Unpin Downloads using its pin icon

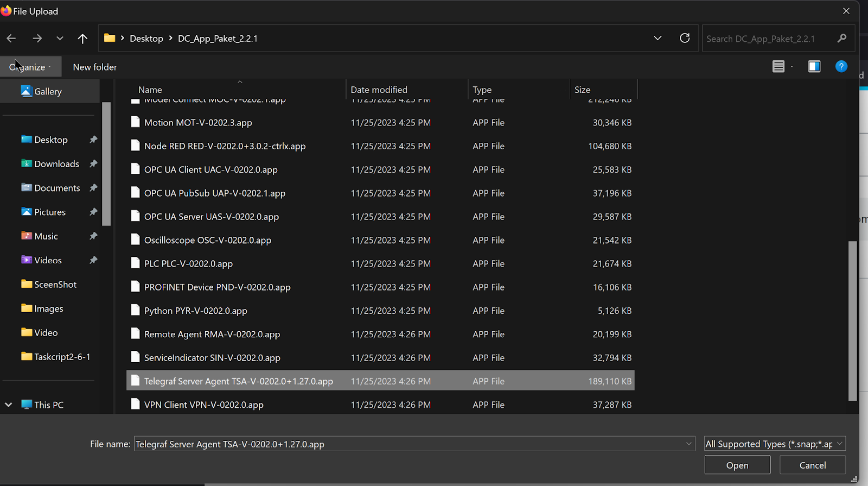(93, 163)
